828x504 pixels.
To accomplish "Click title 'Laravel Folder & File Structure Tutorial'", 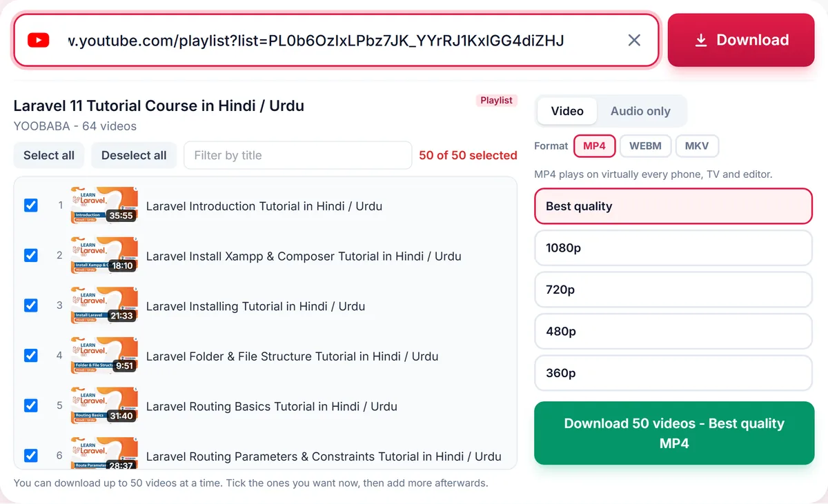I will point(293,356).
